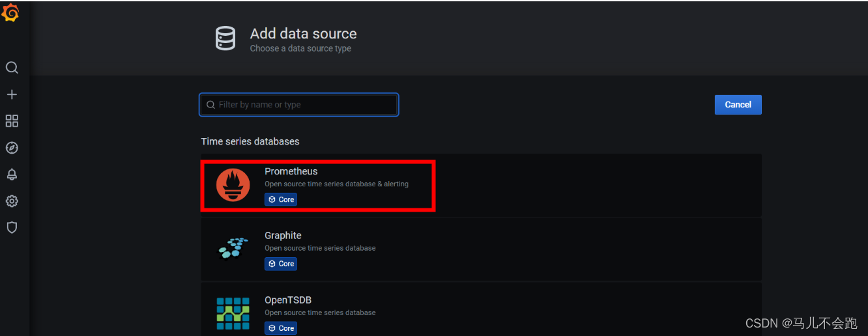
Task: Select the Prometheus data source title
Action: coord(291,171)
